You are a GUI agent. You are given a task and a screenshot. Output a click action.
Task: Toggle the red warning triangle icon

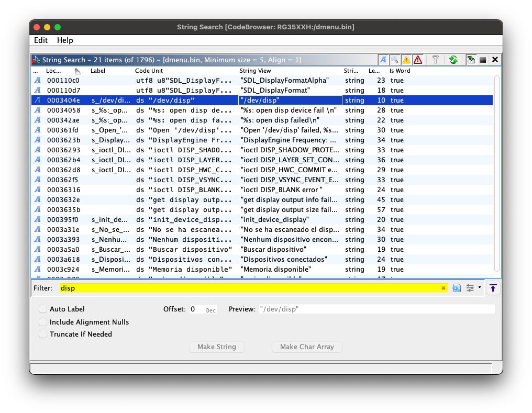[x=418, y=60]
